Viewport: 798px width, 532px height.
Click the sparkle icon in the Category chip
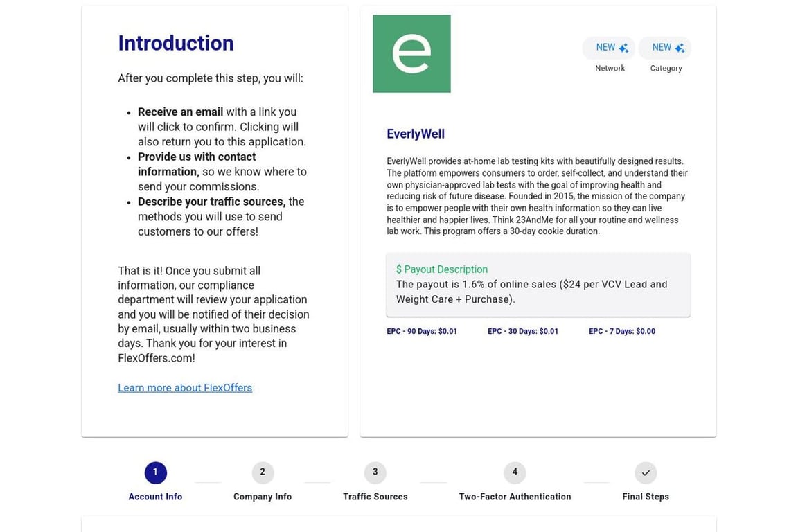point(680,48)
